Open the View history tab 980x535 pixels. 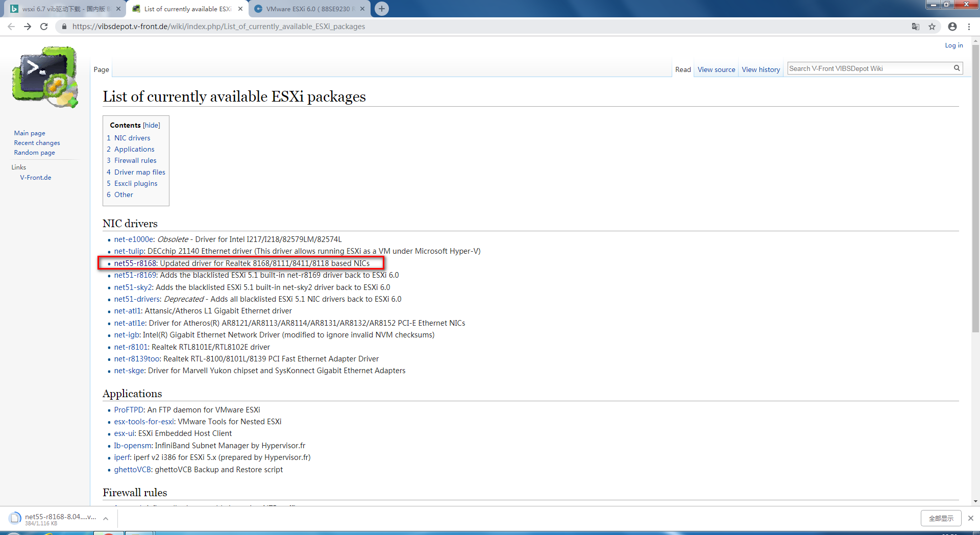click(x=761, y=69)
